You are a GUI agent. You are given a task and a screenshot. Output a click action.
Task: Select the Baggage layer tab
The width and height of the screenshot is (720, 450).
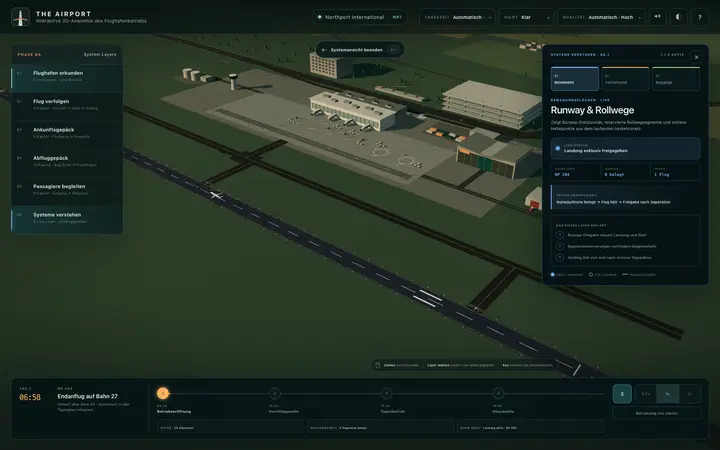tap(675, 79)
